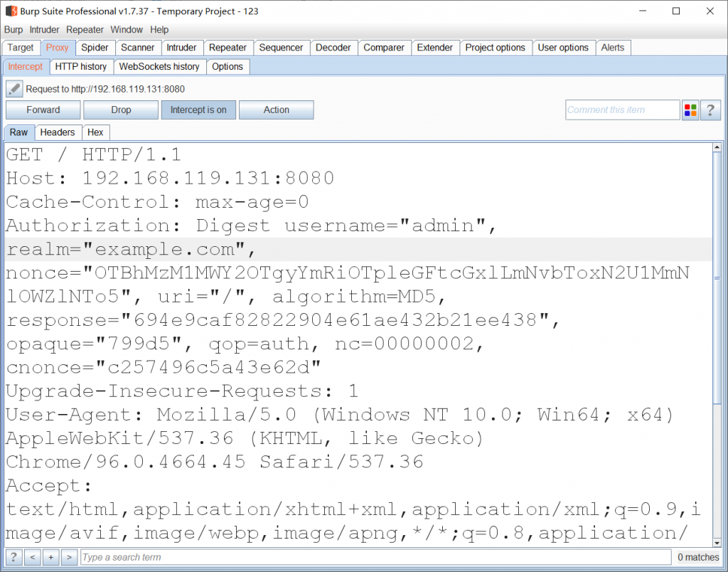
Task: Open the Project options tab
Action: pyautogui.click(x=495, y=48)
